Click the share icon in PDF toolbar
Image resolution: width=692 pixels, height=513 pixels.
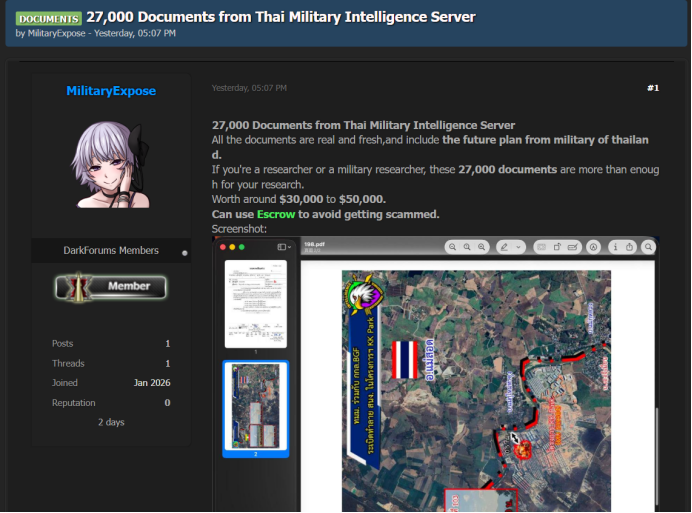pos(629,247)
